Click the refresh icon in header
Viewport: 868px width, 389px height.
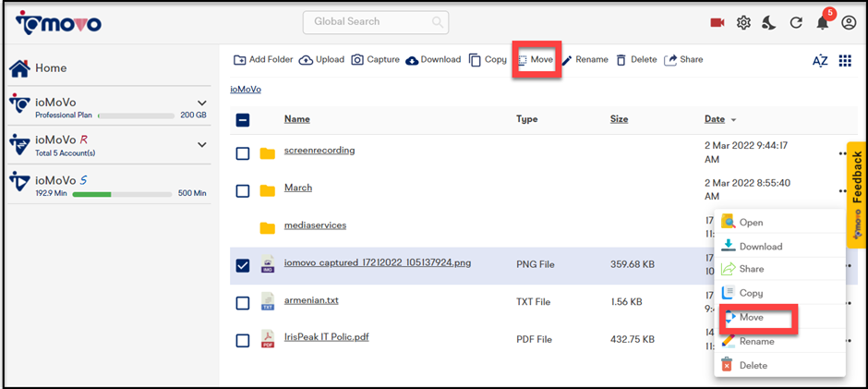point(795,23)
